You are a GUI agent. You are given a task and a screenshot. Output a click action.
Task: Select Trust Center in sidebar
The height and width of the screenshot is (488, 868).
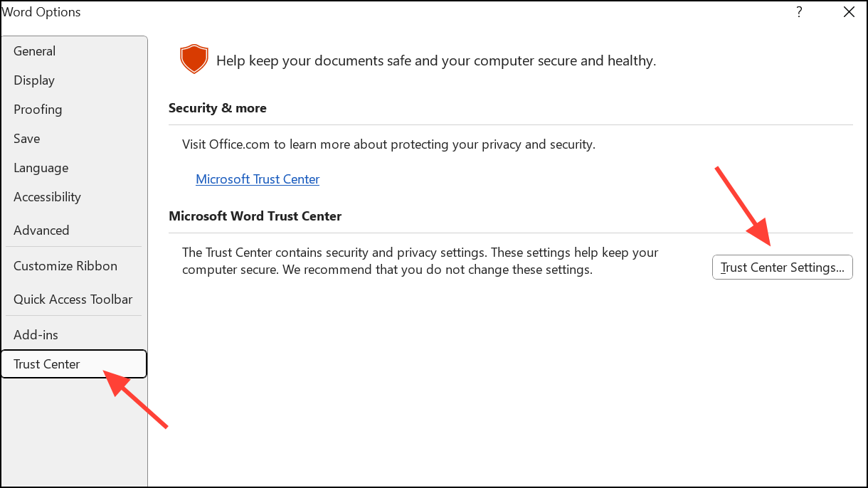click(x=74, y=364)
